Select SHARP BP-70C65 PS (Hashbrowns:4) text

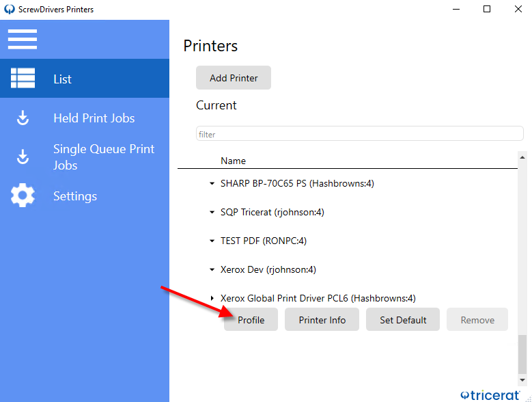tap(297, 183)
